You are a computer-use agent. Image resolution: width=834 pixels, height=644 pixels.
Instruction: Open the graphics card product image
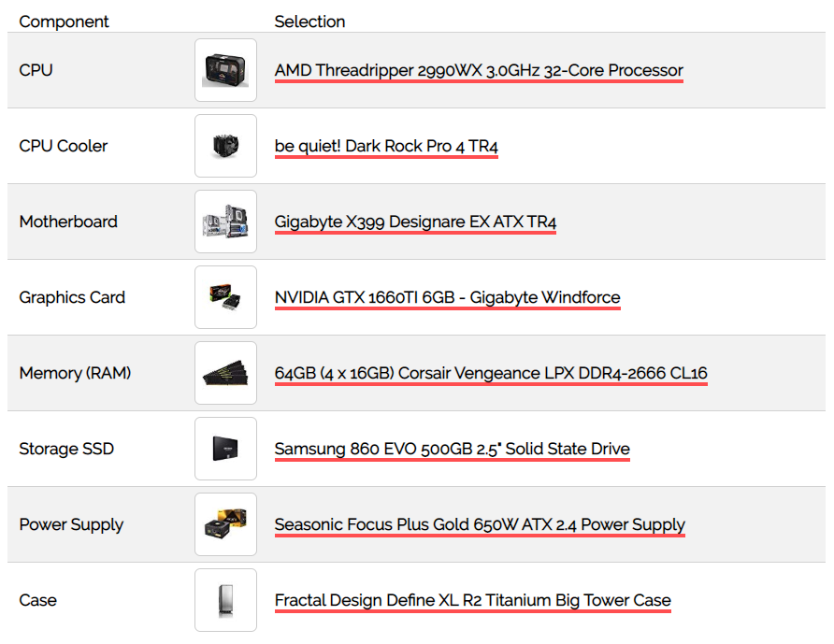225,297
